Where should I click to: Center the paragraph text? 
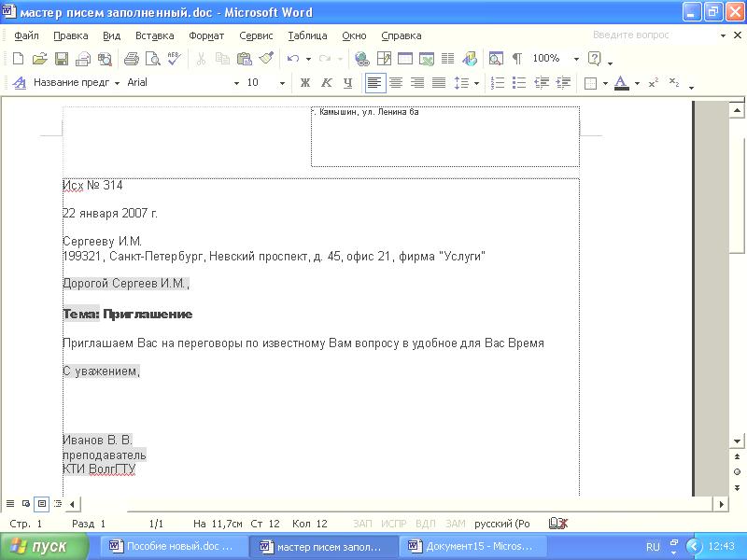(x=396, y=83)
